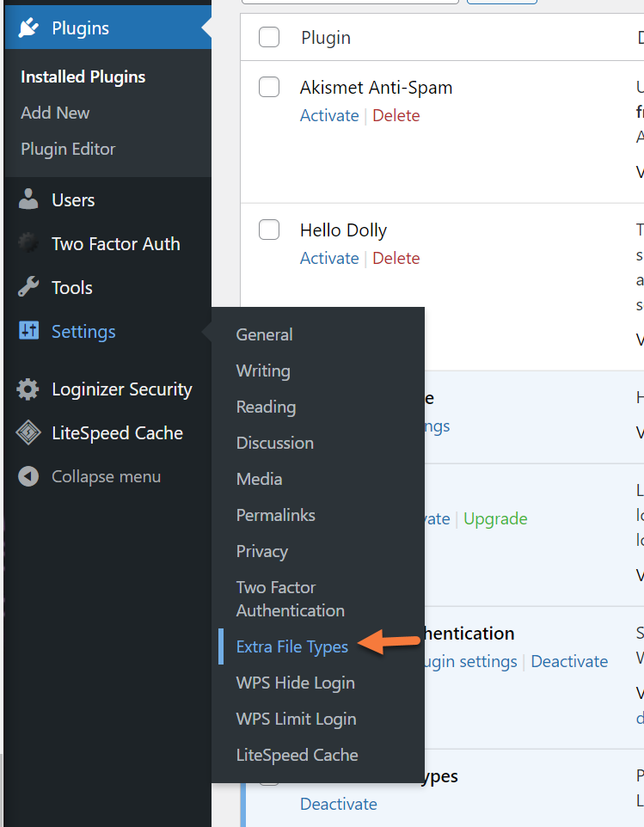Click the Settings sliders icon
The width and height of the screenshot is (644, 827).
[28, 331]
